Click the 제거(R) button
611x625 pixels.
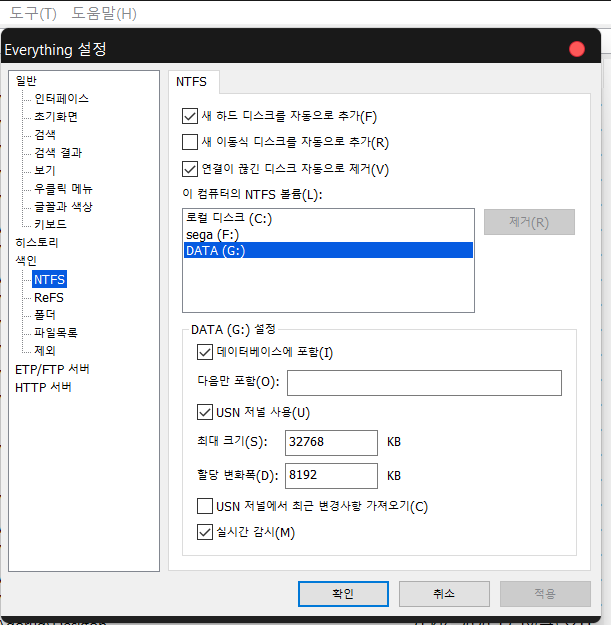[x=529, y=222]
